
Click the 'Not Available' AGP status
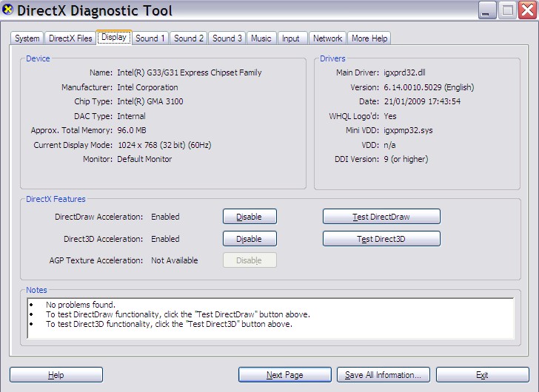pyautogui.click(x=175, y=260)
